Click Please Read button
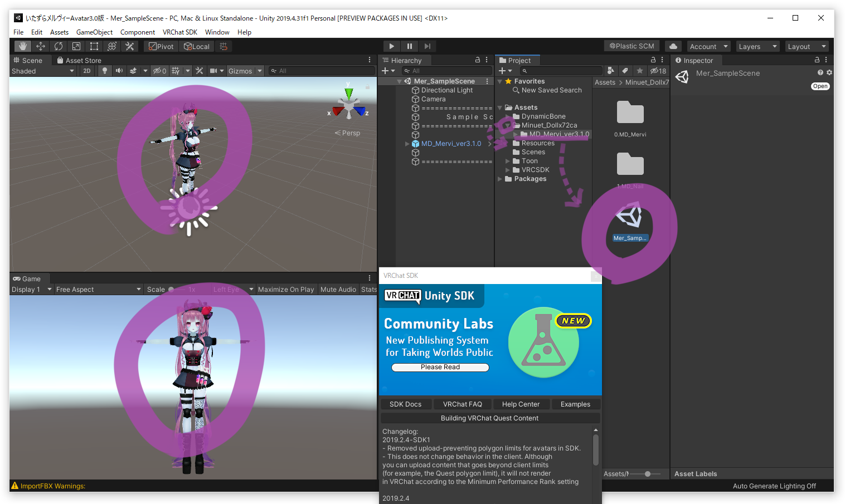The height and width of the screenshot is (504, 845). point(440,367)
